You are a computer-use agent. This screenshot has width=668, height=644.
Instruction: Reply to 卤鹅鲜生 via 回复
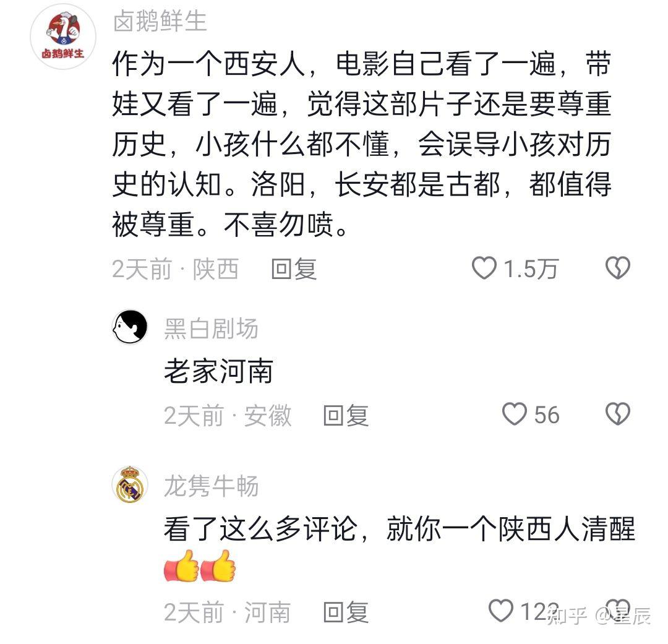pos(294,269)
